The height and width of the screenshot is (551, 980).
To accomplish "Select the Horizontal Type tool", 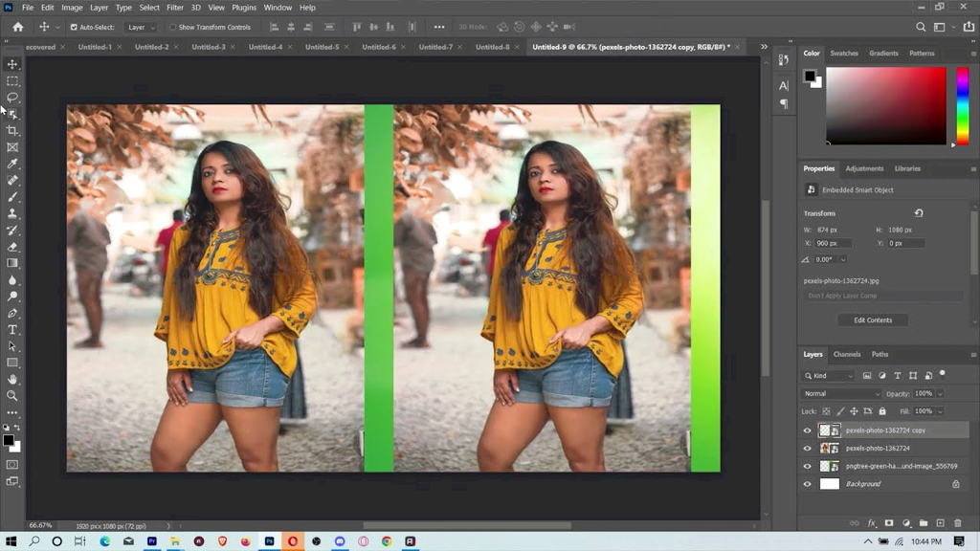I will coord(12,330).
